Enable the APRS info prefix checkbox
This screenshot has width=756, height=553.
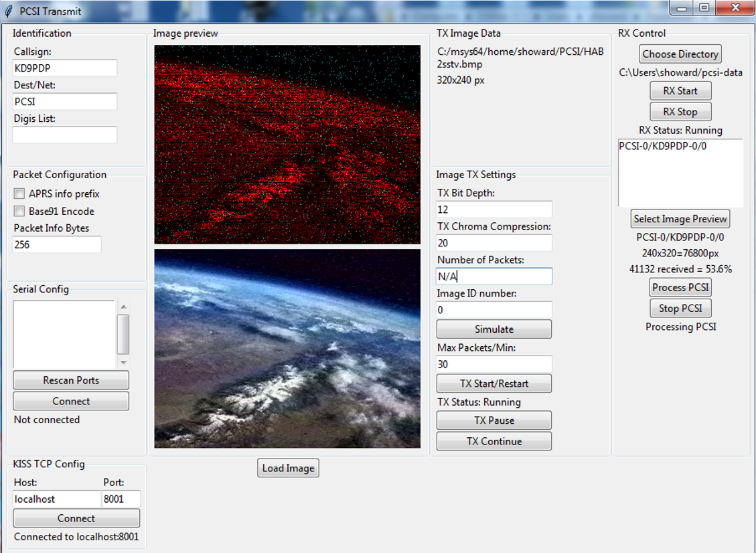[x=19, y=194]
